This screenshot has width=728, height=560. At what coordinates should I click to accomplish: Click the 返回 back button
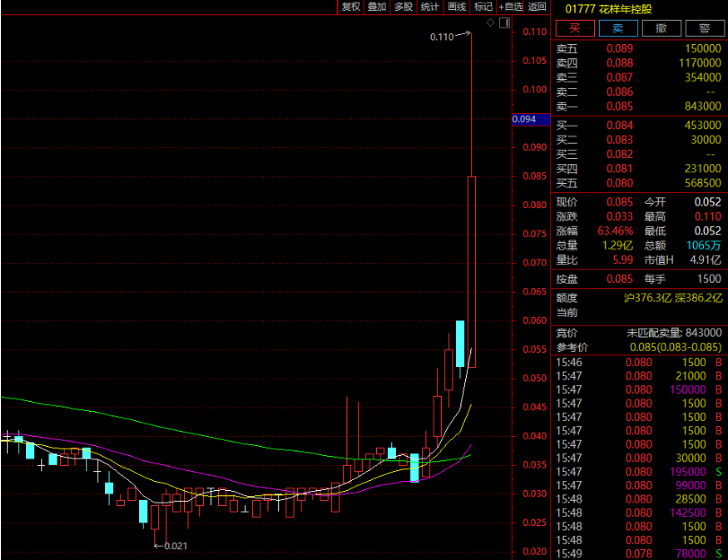(537, 7)
